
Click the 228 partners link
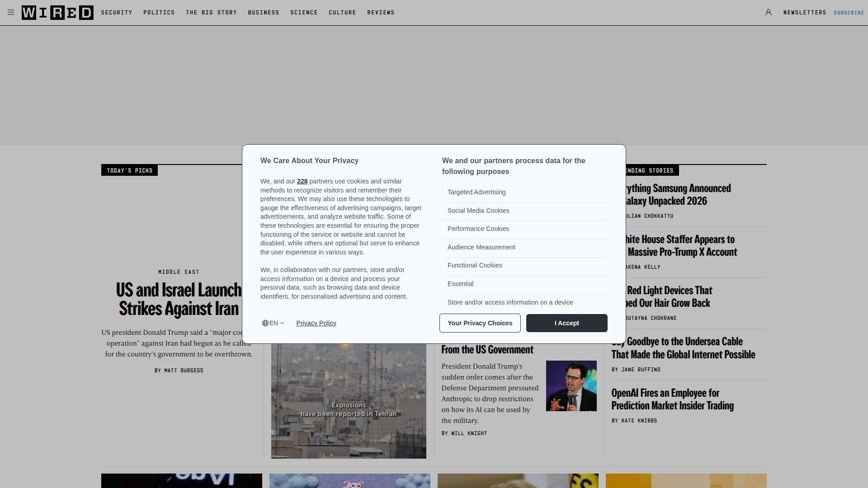[302, 181]
